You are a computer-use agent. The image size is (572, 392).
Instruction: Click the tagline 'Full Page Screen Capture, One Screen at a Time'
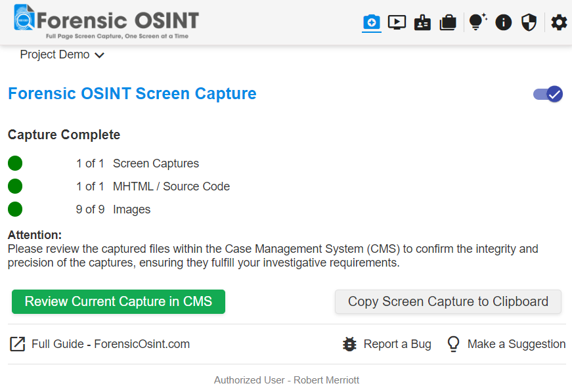pos(117,36)
